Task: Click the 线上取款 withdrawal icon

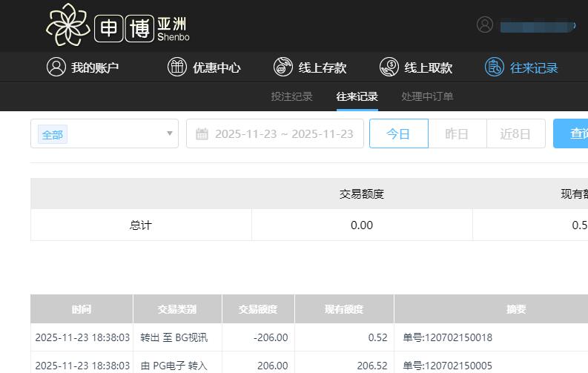Action: tap(389, 67)
